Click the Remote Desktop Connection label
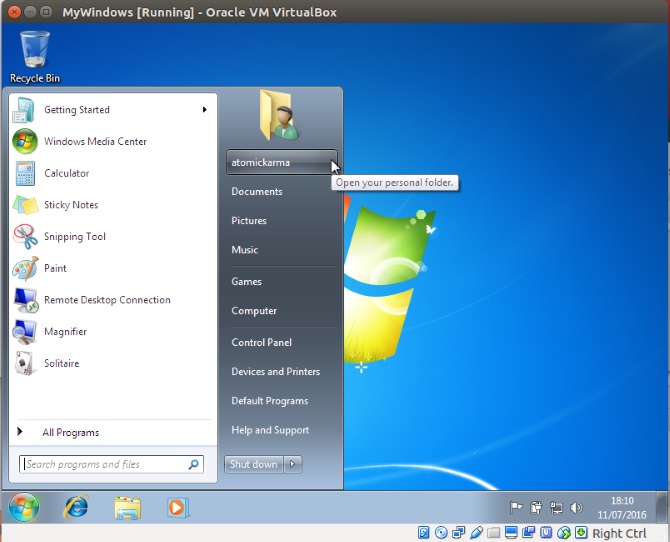 pyautogui.click(x=107, y=300)
